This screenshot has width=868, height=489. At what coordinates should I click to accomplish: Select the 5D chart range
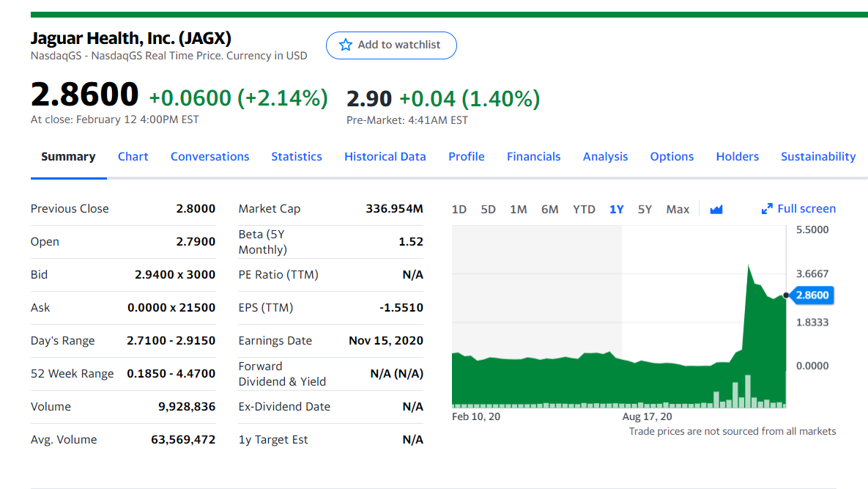click(x=489, y=210)
